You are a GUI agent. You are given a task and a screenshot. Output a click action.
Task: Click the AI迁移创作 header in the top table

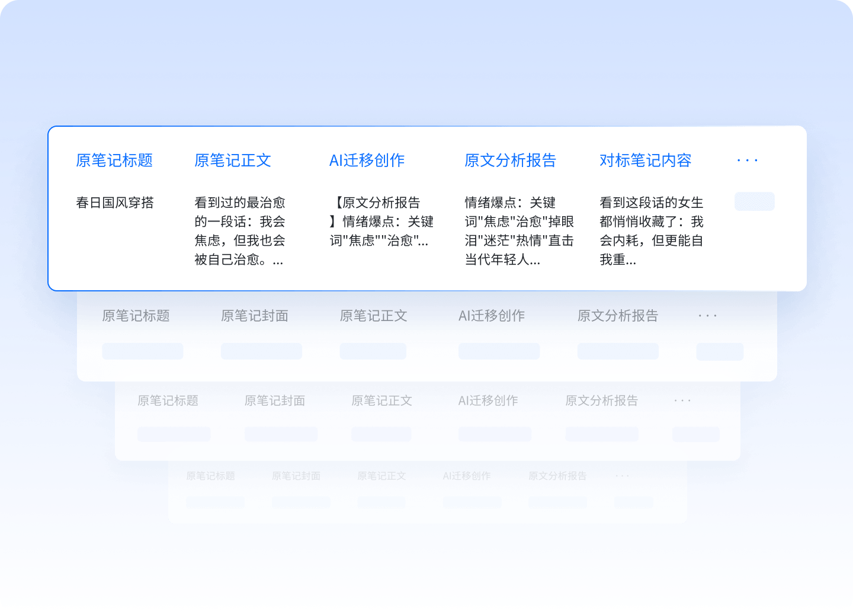tap(367, 160)
